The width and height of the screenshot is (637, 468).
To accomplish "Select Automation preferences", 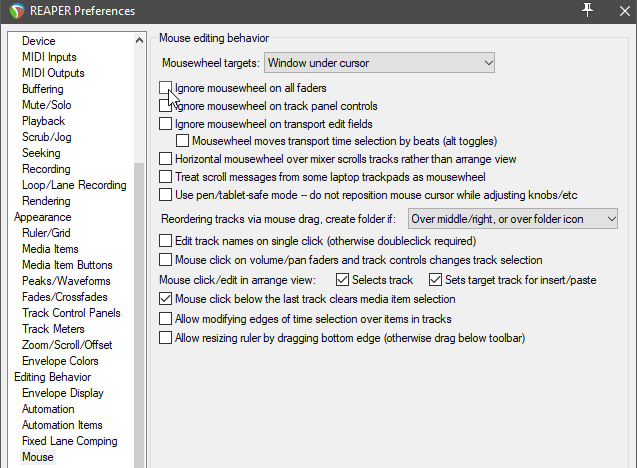I will (x=48, y=409).
